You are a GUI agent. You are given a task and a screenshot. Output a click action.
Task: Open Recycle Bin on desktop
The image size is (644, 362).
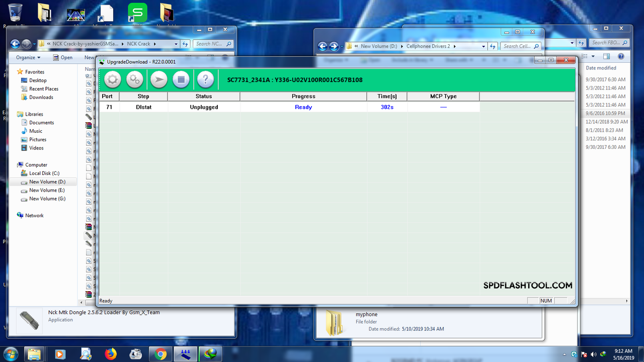click(15, 14)
